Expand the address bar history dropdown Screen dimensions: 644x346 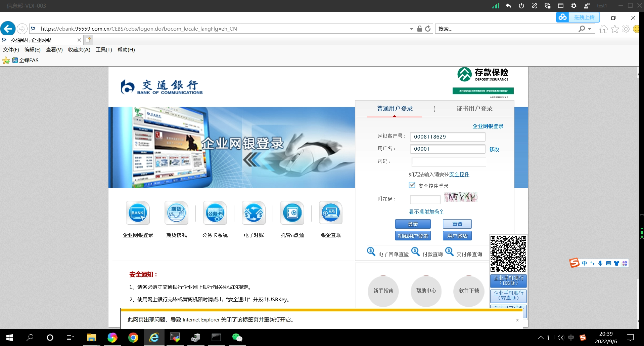(412, 29)
